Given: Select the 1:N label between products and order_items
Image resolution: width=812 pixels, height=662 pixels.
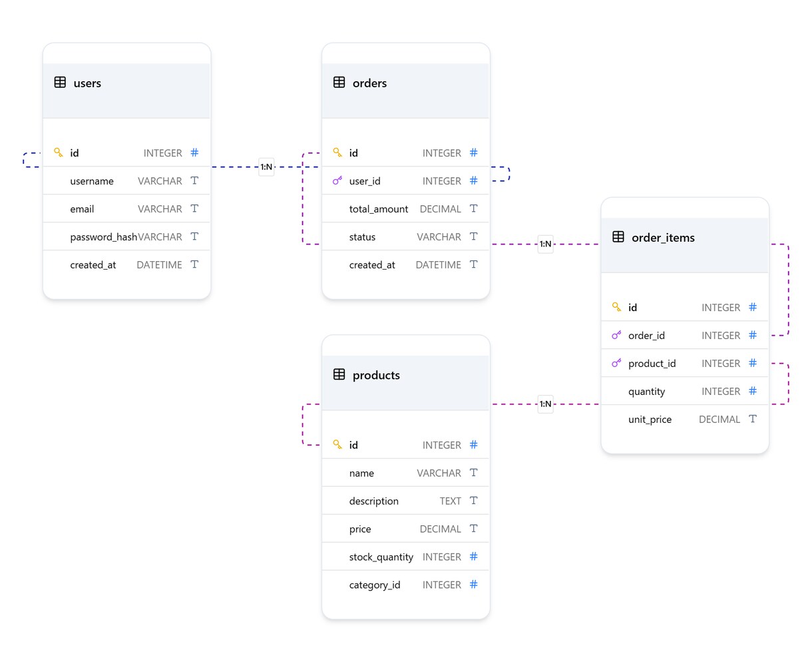Looking at the screenshot, I should [545, 404].
